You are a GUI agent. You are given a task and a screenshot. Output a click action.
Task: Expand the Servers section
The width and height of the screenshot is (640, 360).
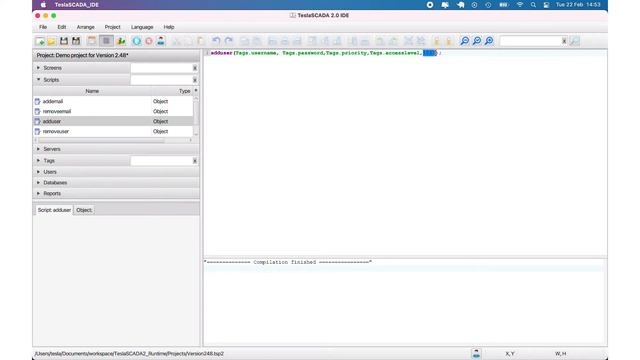pyautogui.click(x=38, y=149)
